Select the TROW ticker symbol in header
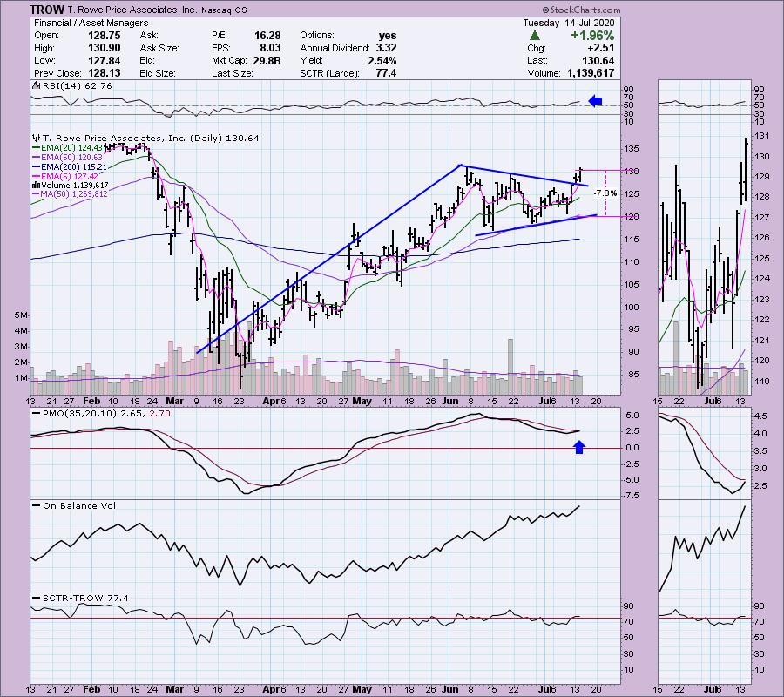This screenshot has height=697, width=784. (x=47, y=10)
